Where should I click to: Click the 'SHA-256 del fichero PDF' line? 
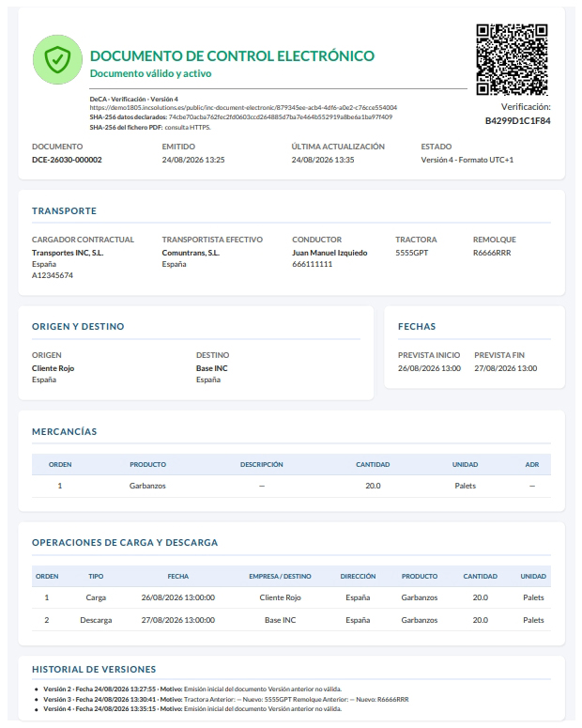(x=150, y=127)
